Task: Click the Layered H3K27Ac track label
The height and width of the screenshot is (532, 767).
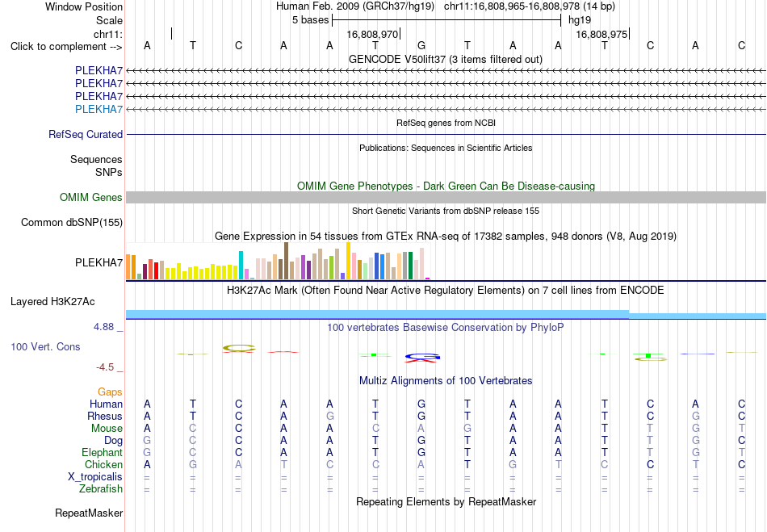Action: click(x=52, y=302)
